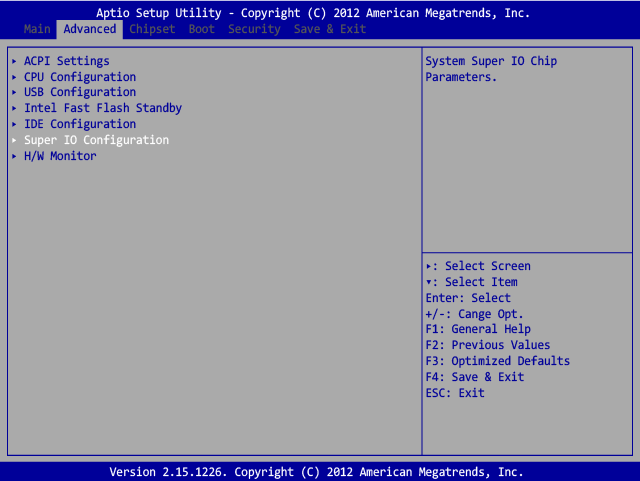Click the 'F2: Previous Values' hint

tap(488, 345)
